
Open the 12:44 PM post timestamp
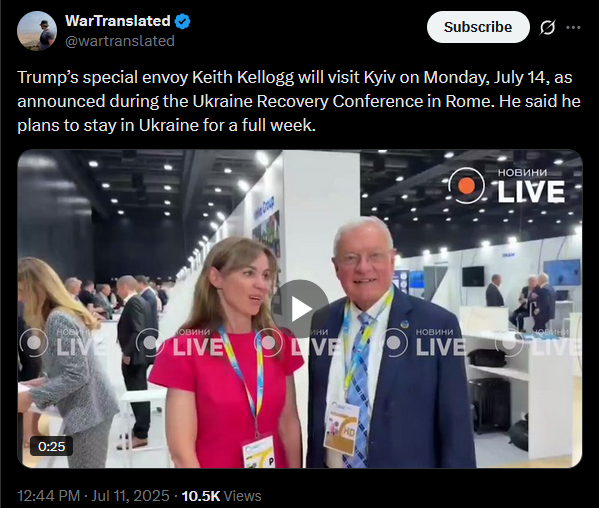click(49, 496)
